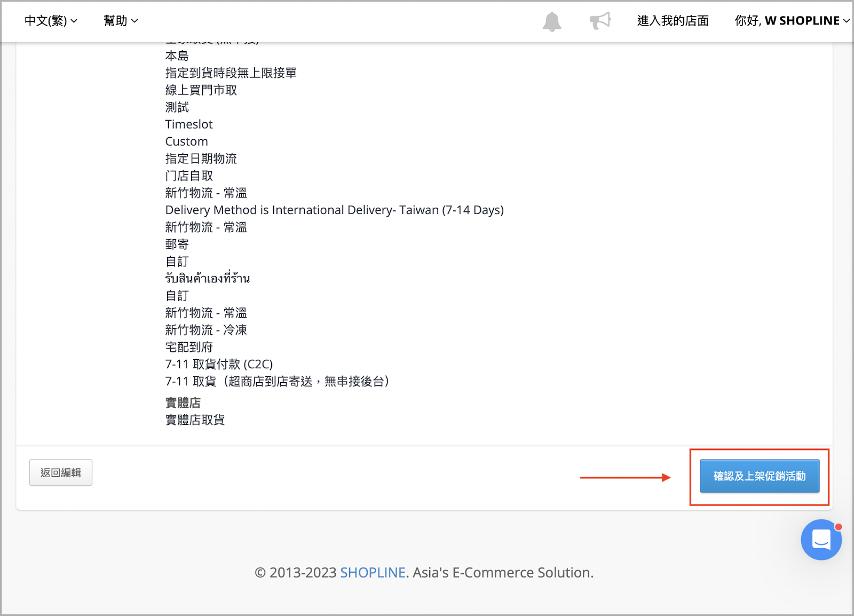Image resolution: width=854 pixels, height=616 pixels.
Task: Go to 進入我的店面 storefront link
Action: coord(673,21)
